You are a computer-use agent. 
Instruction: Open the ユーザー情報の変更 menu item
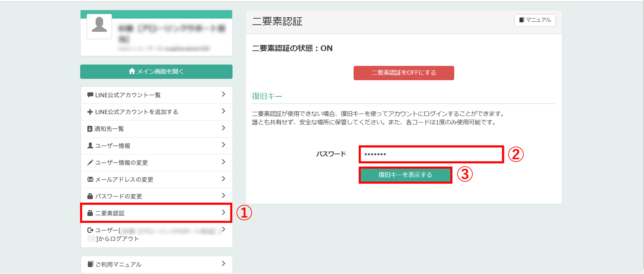point(156,163)
